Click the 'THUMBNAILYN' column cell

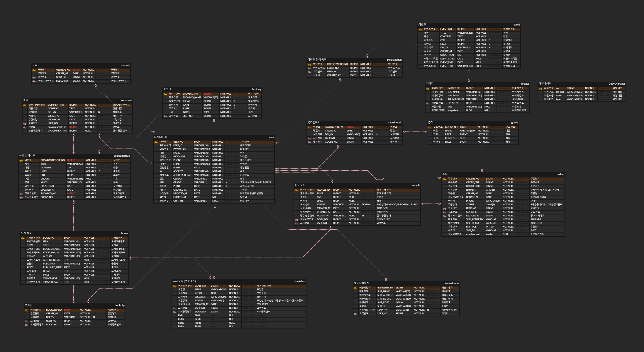(456, 99)
